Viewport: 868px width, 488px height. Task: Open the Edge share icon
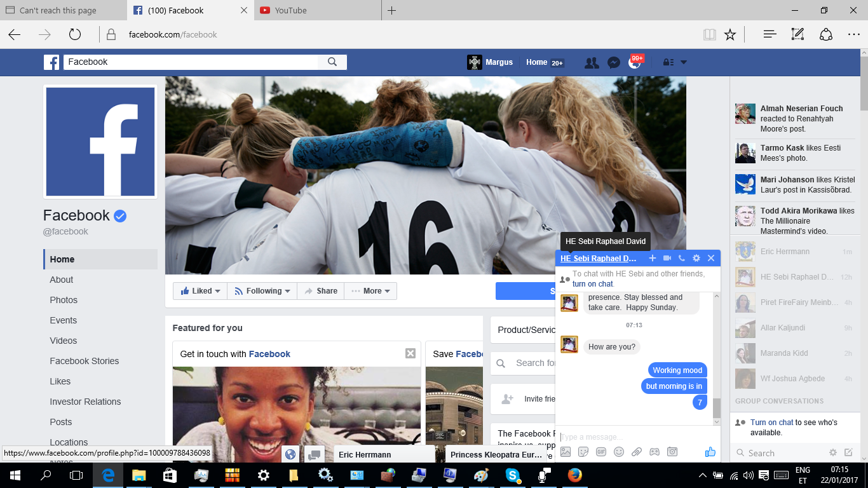(825, 34)
